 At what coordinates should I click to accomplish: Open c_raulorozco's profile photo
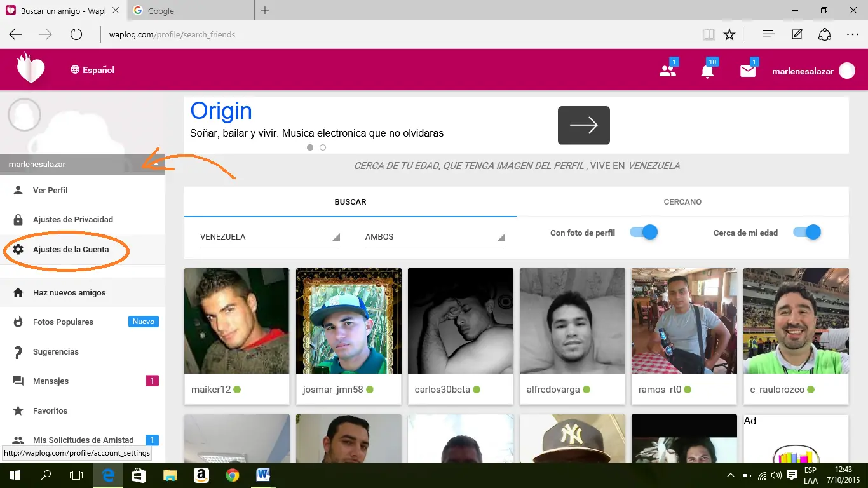(x=796, y=321)
